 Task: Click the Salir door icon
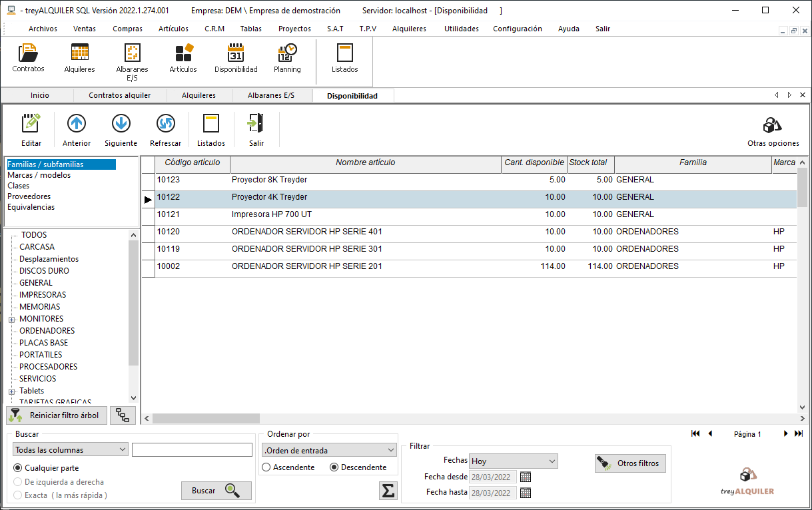(x=256, y=123)
